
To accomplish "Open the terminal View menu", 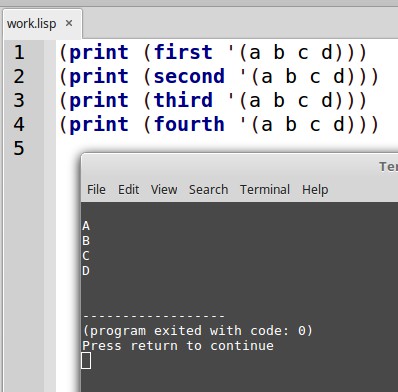I will click(164, 190).
